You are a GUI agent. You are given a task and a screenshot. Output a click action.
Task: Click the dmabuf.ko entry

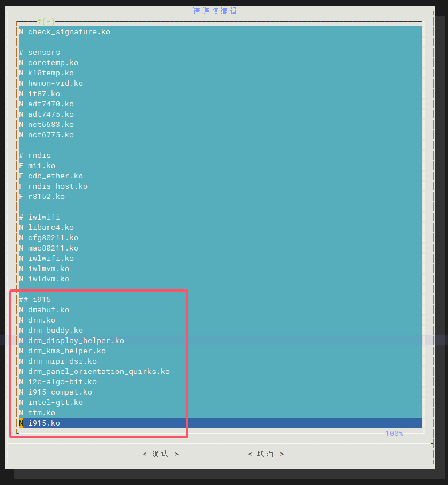coord(48,309)
